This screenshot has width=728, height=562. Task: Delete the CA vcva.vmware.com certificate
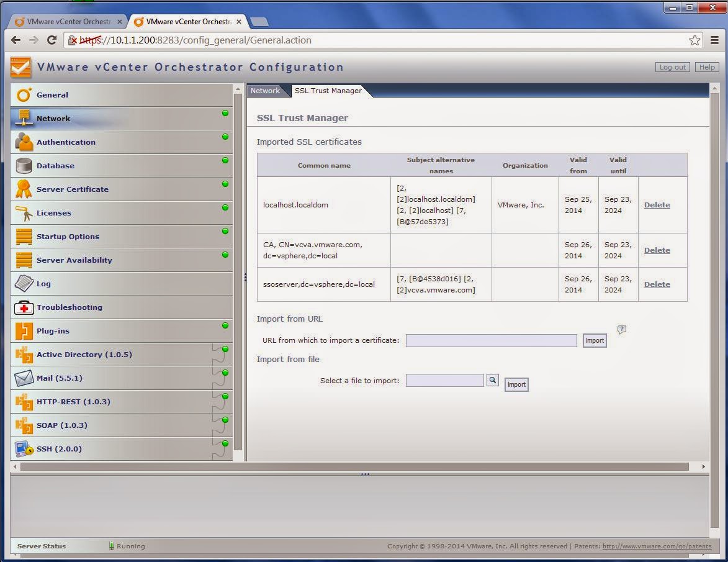657,250
